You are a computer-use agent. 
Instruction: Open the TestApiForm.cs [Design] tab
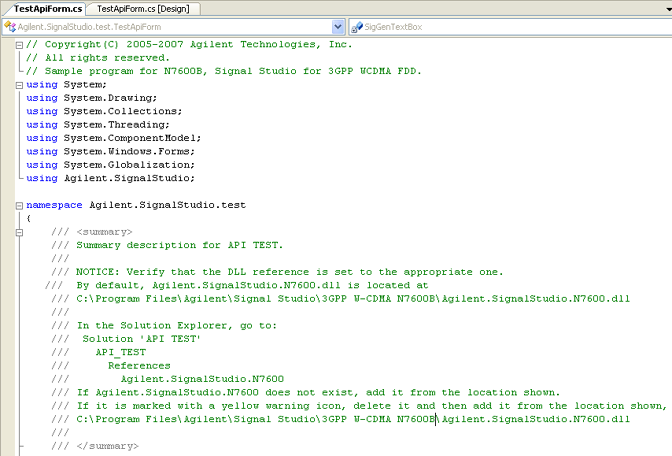coord(143,9)
